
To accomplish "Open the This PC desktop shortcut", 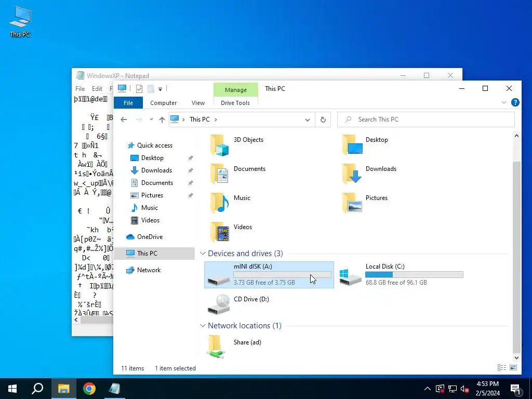I will [x=20, y=21].
